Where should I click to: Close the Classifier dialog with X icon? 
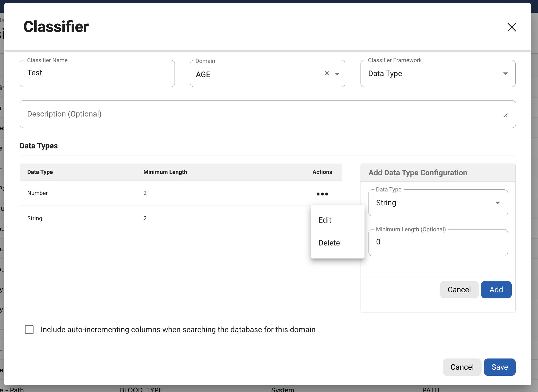click(x=511, y=27)
